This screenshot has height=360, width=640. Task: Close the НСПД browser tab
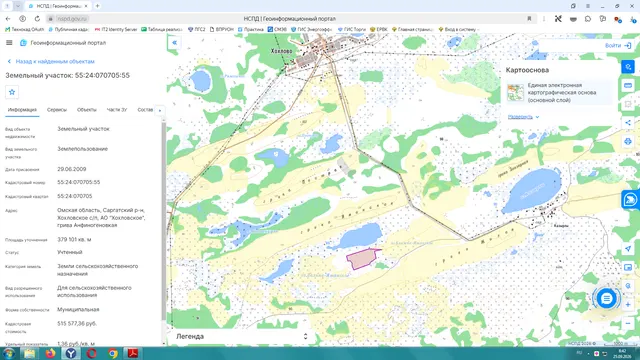coord(86,6)
